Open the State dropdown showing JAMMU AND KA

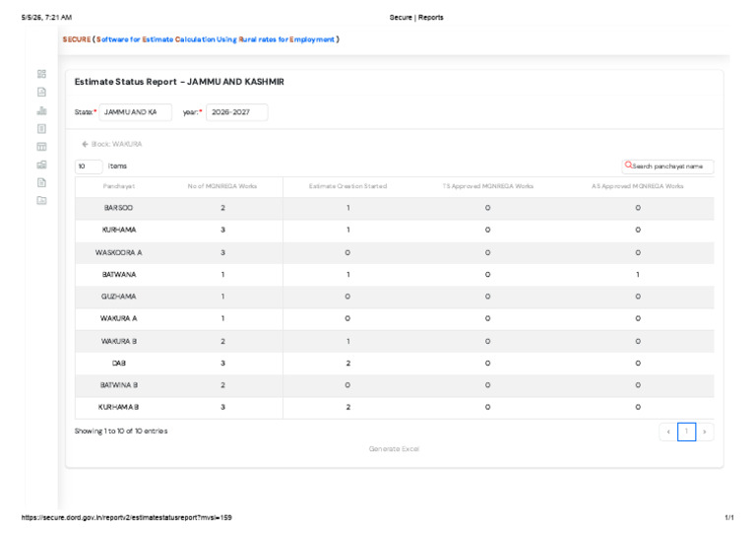(135, 112)
